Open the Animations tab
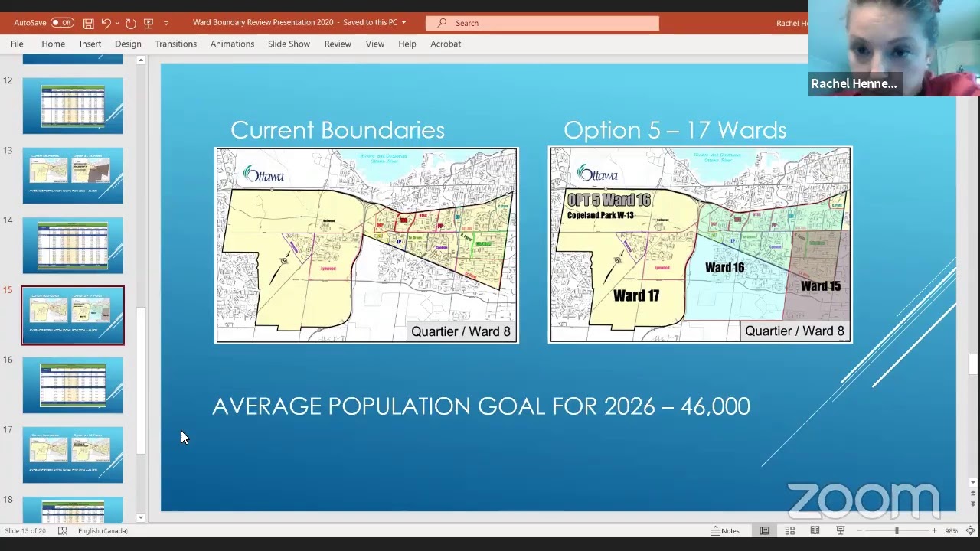The image size is (980, 551). coord(232,44)
